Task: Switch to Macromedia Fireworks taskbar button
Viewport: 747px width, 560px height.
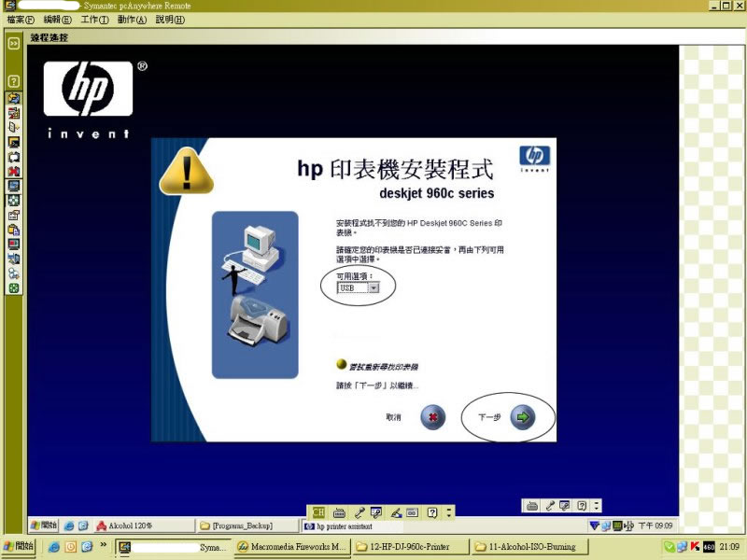Action: tap(292, 547)
